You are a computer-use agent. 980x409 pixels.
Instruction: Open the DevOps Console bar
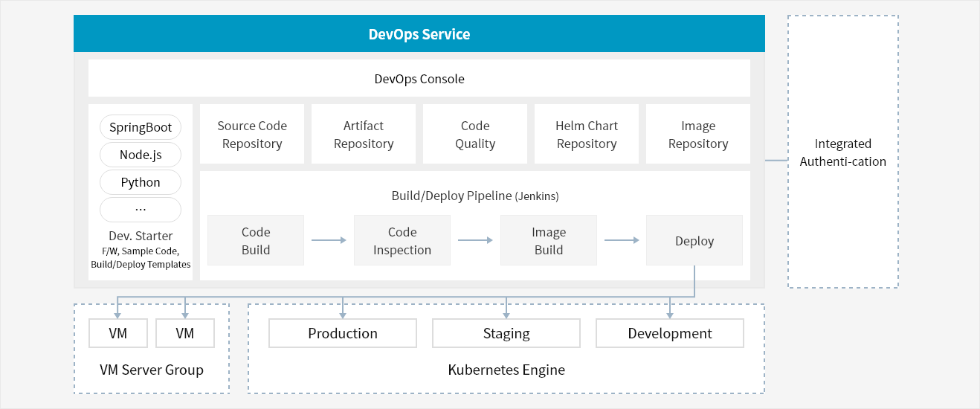(419, 78)
